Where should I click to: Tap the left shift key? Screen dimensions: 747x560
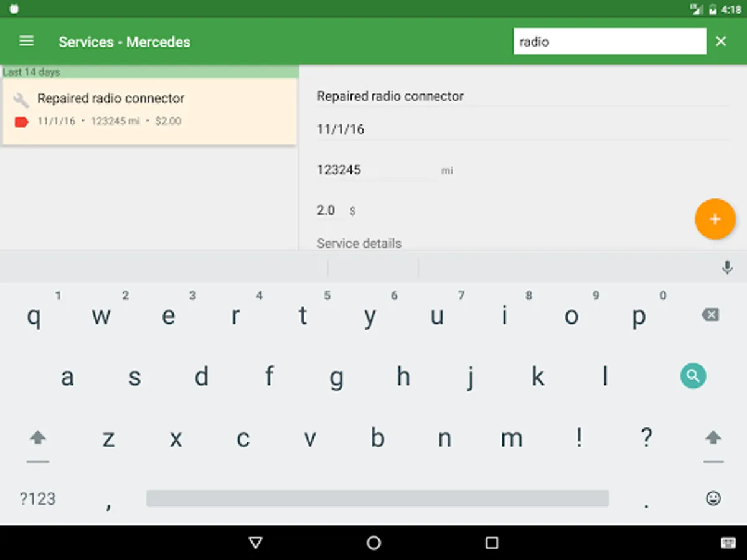(x=38, y=437)
